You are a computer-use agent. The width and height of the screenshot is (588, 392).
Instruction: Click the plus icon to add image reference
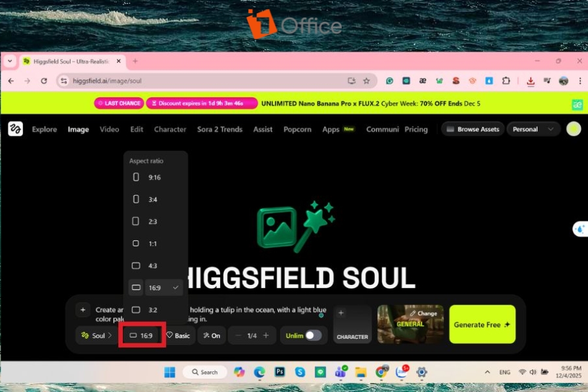(x=83, y=310)
